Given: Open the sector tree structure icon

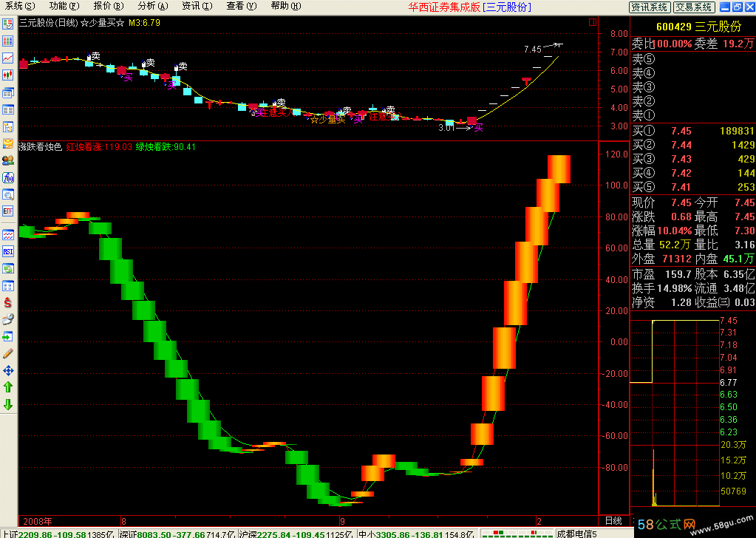Looking at the screenshot, I should 7,127.
